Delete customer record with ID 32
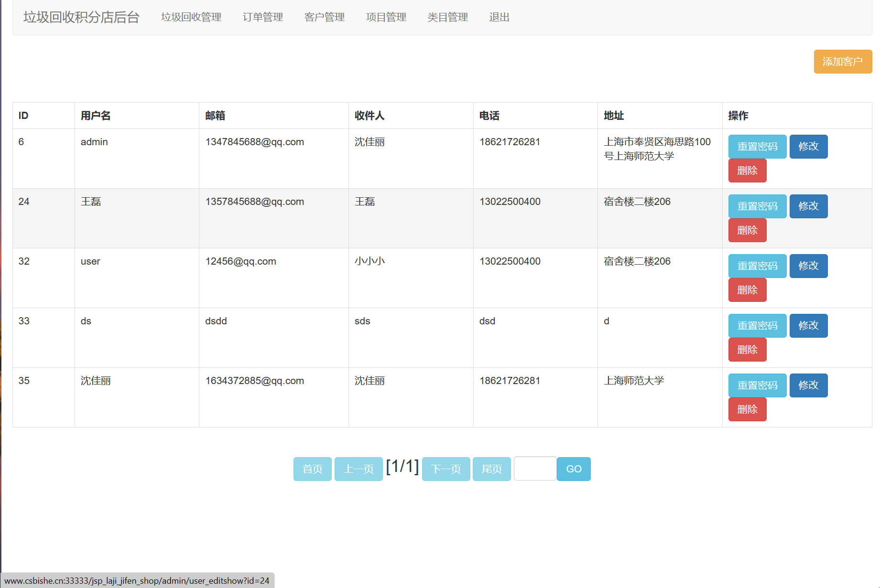880x588 pixels. tap(747, 290)
